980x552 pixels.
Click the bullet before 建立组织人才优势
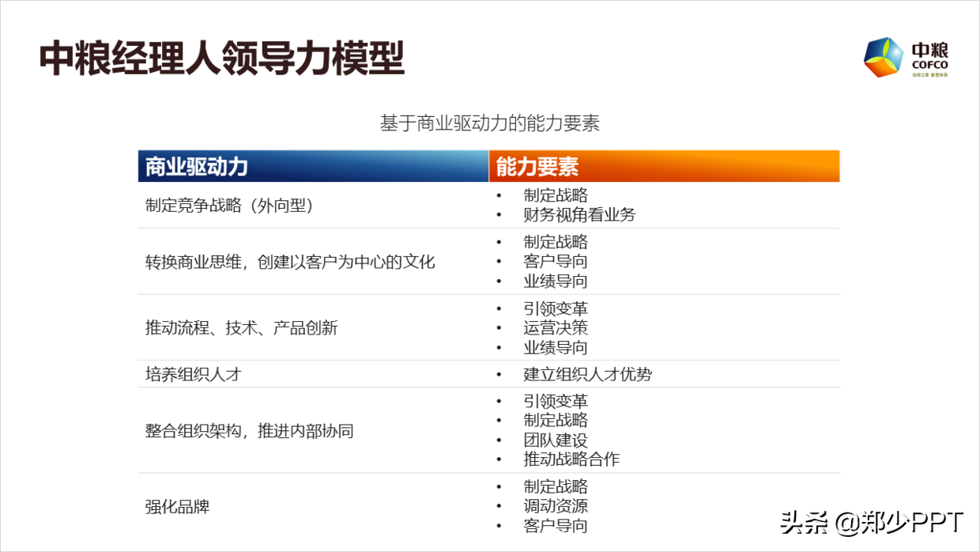(499, 373)
